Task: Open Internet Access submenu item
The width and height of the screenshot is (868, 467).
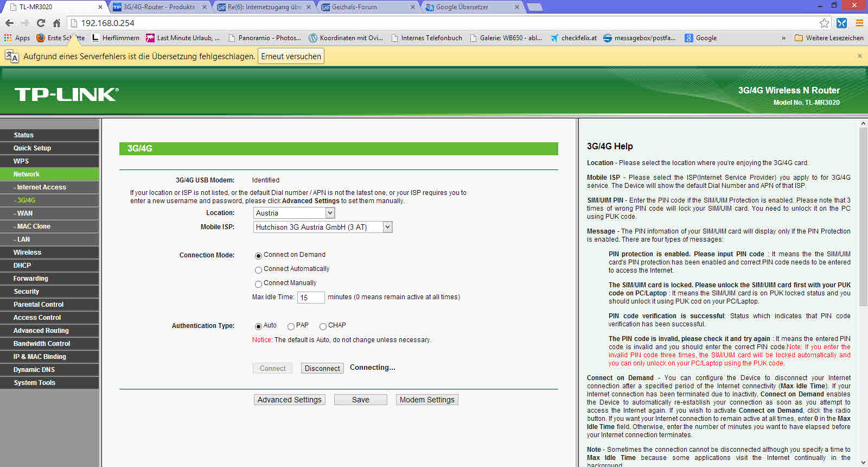Action: pyautogui.click(x=49, y=187)
